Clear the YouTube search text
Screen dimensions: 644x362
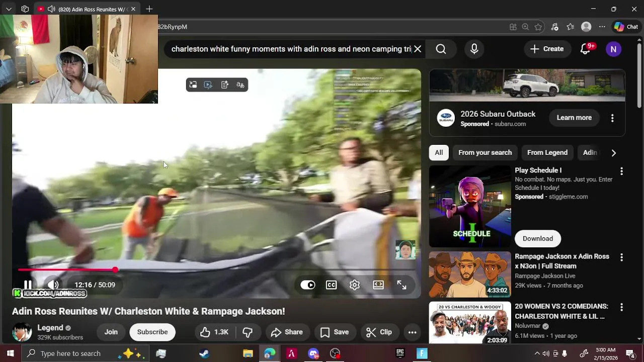coord(418,49)
